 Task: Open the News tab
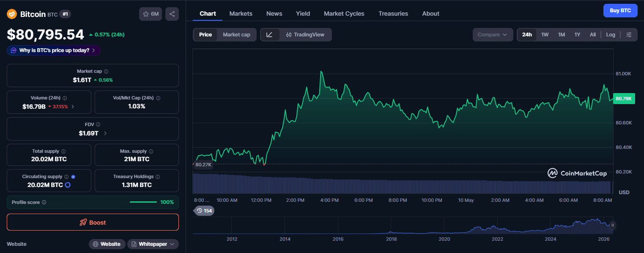pyautogui.click(x=274, y=14)
